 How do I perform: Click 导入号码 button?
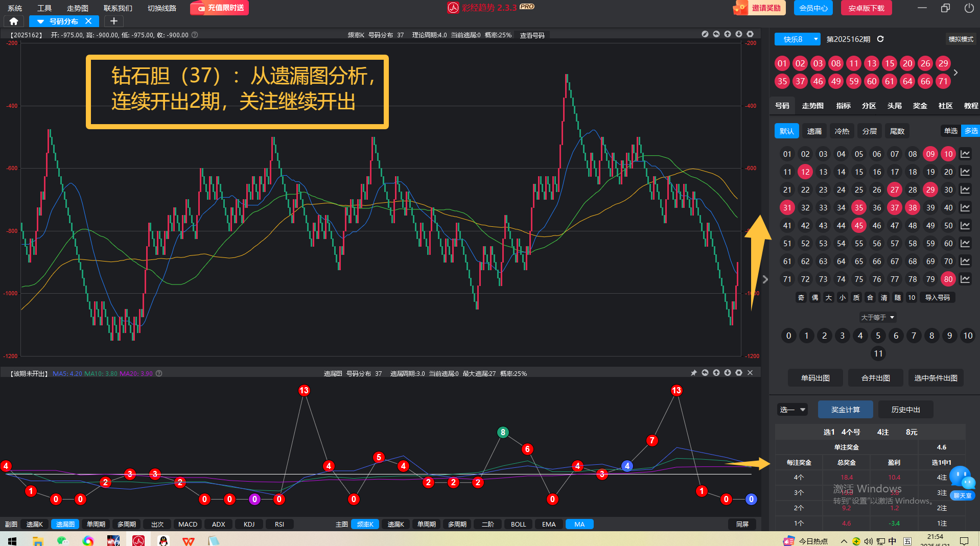coord(938,297)
